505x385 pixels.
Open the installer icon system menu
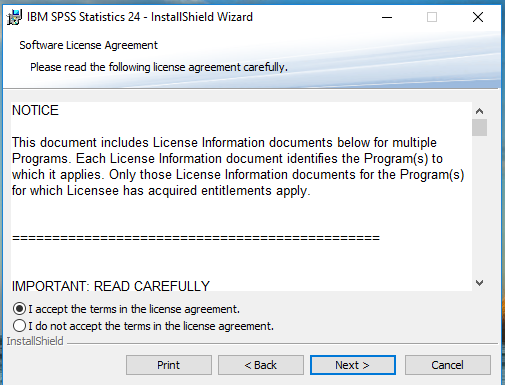[x=14, y=17]
